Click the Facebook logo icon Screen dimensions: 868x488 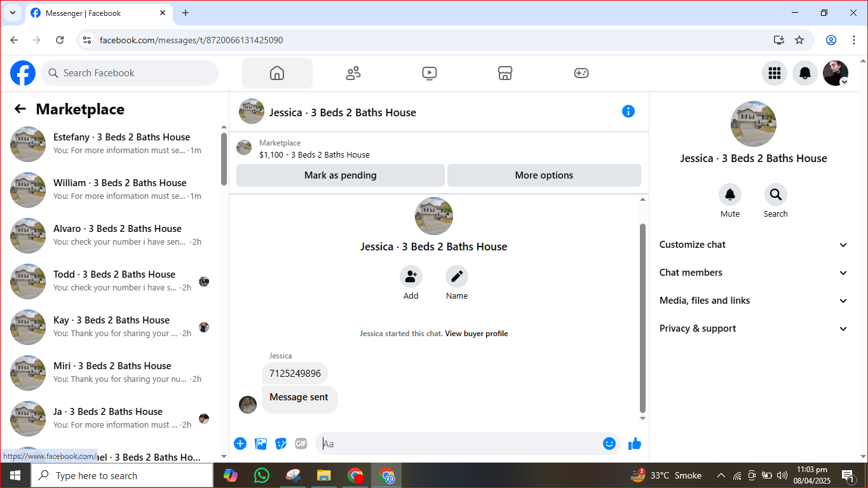pos(23,73)
